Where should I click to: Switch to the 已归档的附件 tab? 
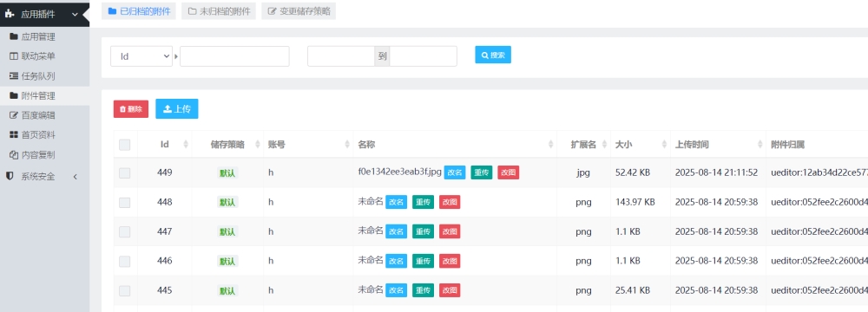(139, 11)
